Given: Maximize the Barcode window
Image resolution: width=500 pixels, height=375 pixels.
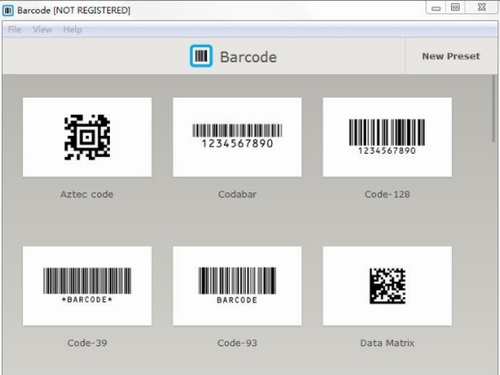Looking at the screenshot, I should tap(455, 8).
